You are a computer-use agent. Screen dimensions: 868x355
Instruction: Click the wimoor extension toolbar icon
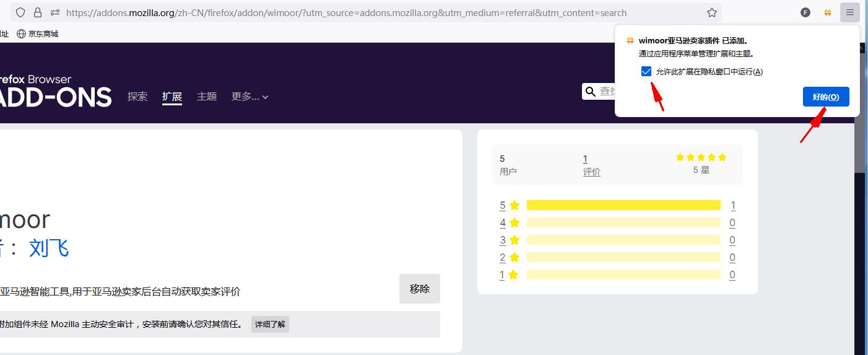click(828, 12)
